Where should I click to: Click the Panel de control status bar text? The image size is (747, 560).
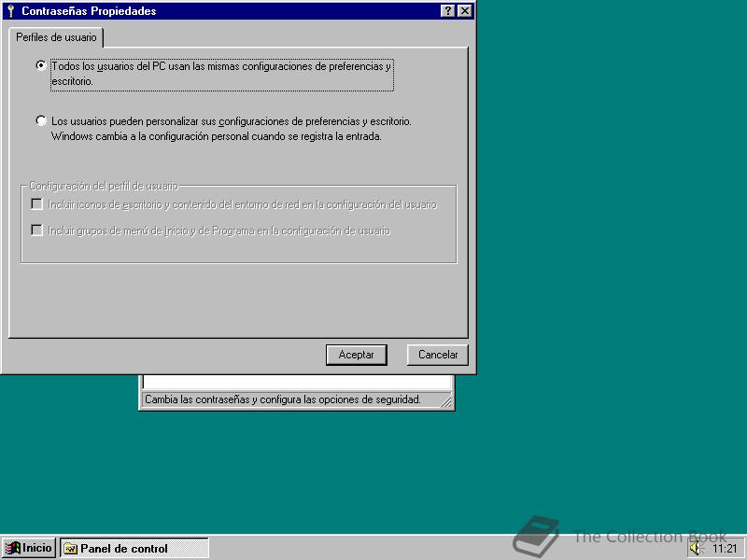point(283,399)
